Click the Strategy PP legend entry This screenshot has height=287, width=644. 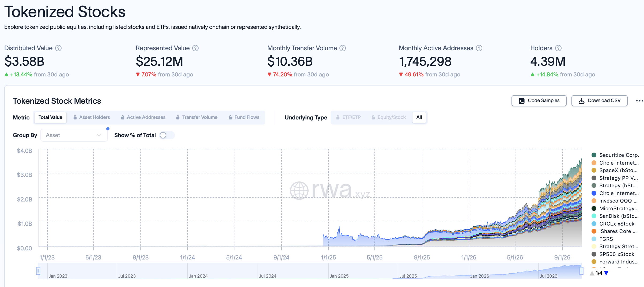point(615,178)
